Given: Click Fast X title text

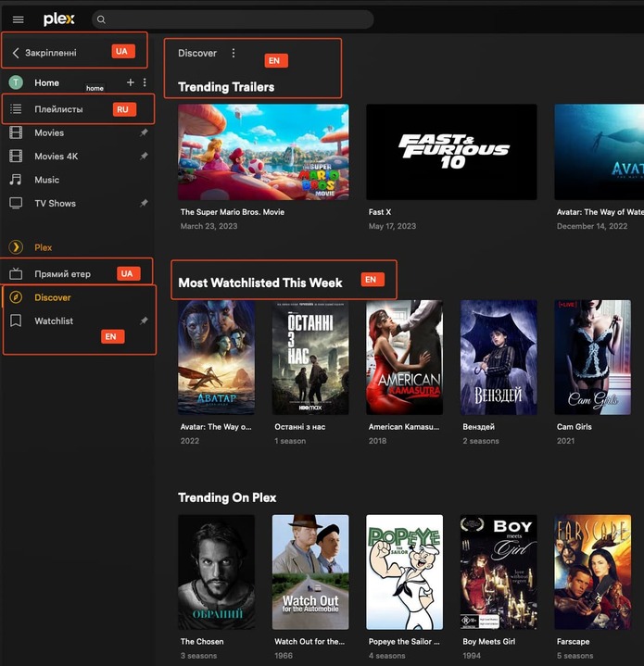Looking at the screenshot, I should coord(380,212).
